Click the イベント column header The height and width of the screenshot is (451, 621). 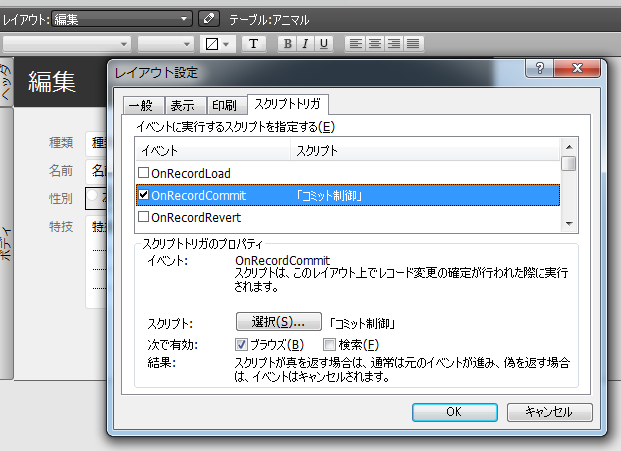tap(213, 150)
